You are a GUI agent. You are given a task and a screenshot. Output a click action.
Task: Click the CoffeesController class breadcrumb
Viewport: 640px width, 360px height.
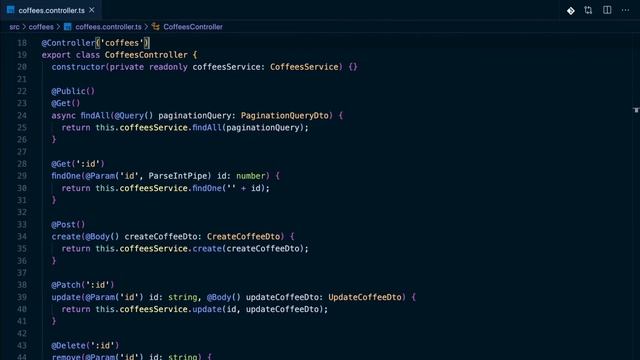pos(193,27)
